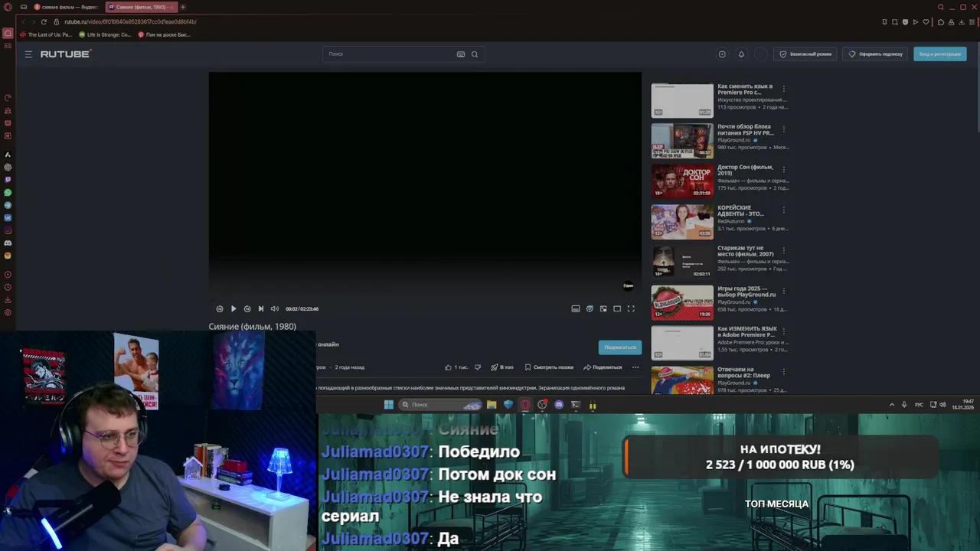Focus the Rutube Поиск search field
Screen dimensions: 980x551
tap(390, 54)
